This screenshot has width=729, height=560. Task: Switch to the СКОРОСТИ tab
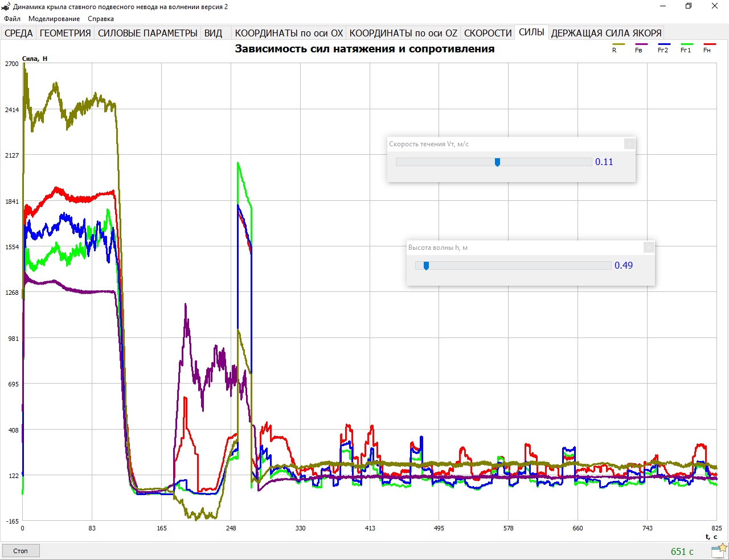[x=488, y=33]
